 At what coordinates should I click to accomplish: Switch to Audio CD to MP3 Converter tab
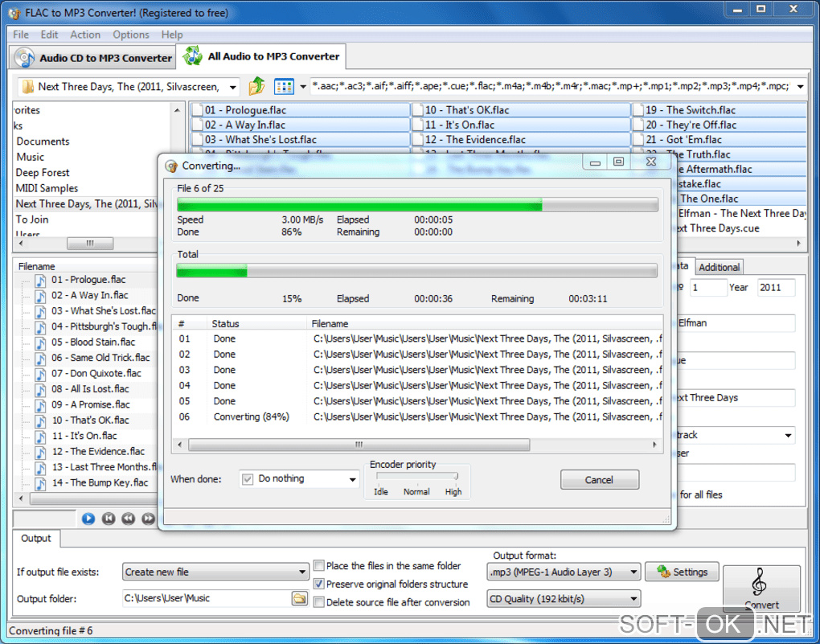(93, 58)
